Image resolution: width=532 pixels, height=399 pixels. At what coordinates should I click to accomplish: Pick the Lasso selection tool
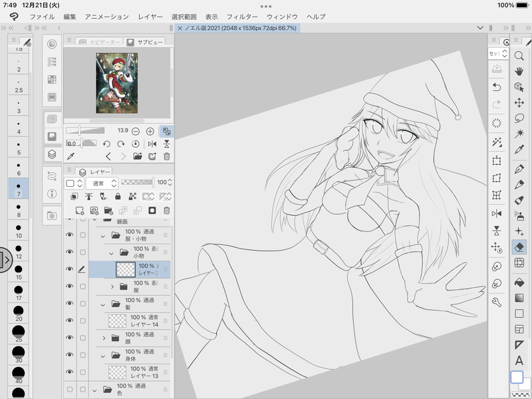(x=519, y=119)
